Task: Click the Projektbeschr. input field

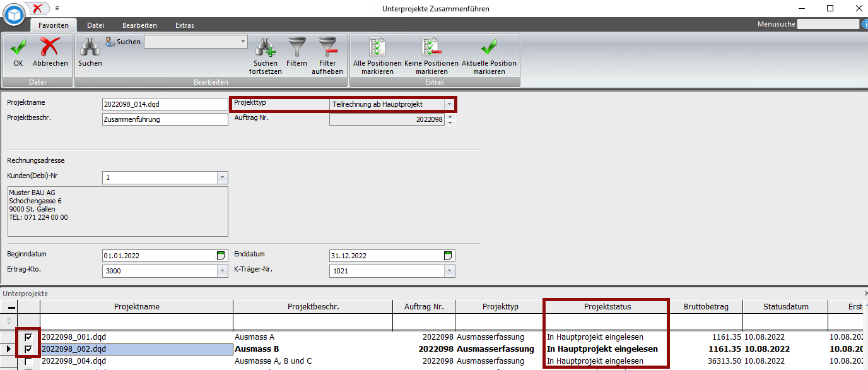Action: click(x=165, y=119)
